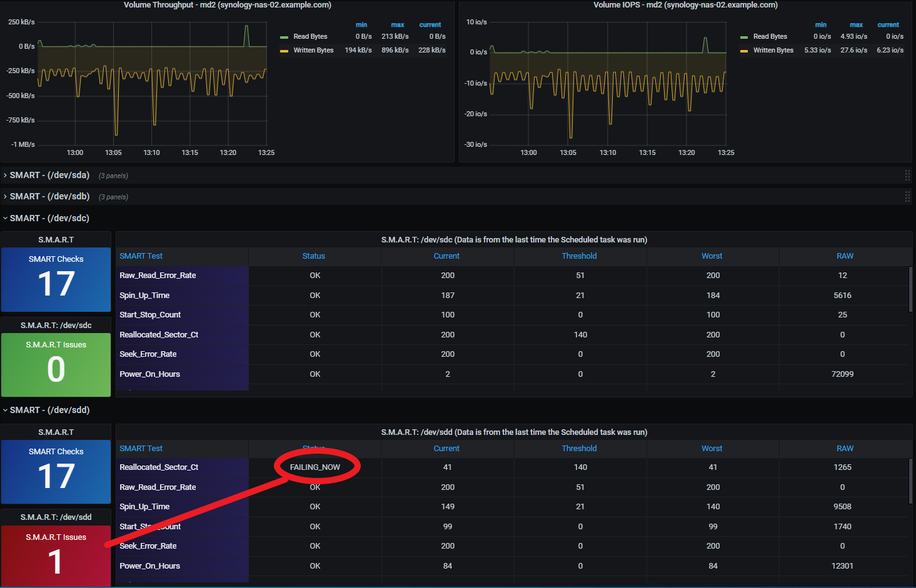Click the 27.6 io/s max Written Bytes value
The image size is (916, 588).
pyautogui.click(x=853, y=50)
